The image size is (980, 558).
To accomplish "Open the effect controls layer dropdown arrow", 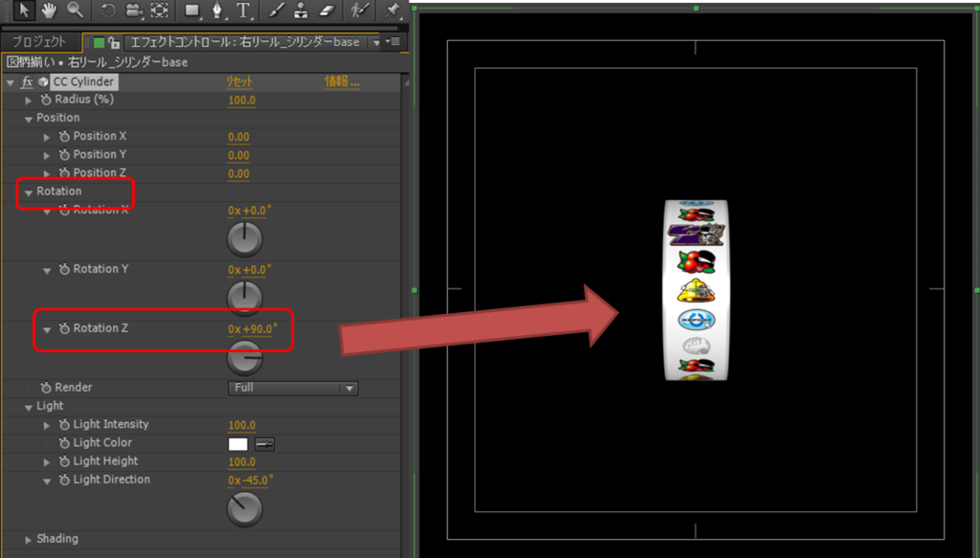I will tap(375, 42).
